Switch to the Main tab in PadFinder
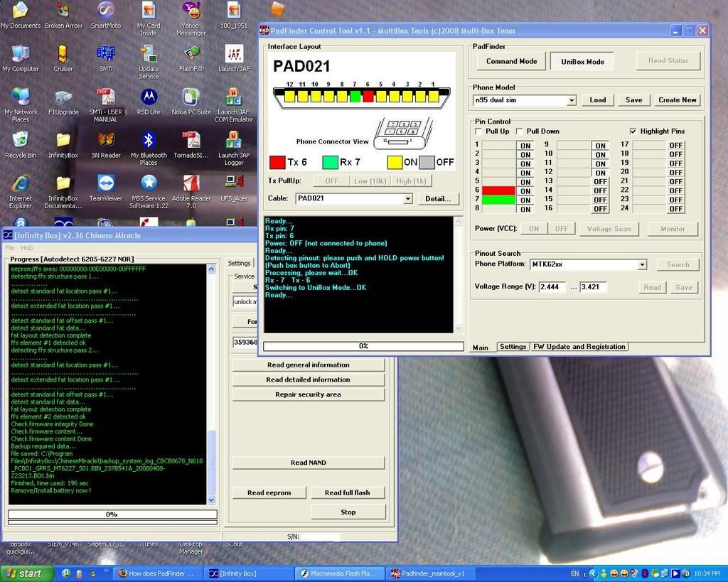The height and width of the screenshot is (582, 728). coord(481,347)
